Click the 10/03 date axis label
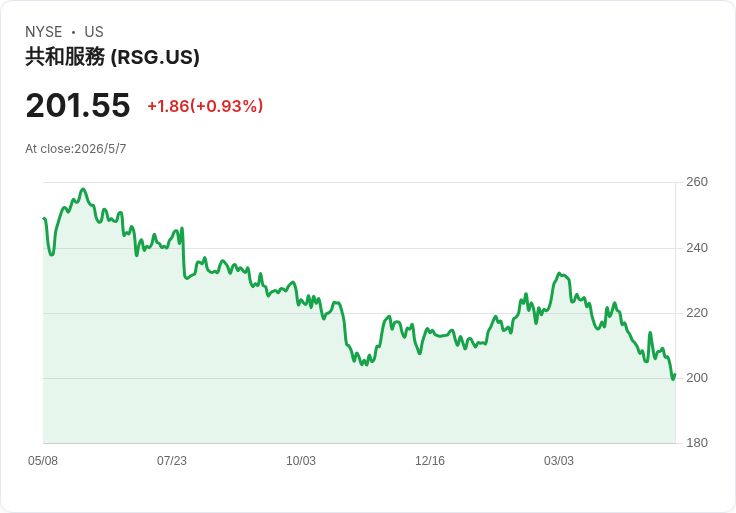Screen dimensions: 736x513 tap(301, 461)
